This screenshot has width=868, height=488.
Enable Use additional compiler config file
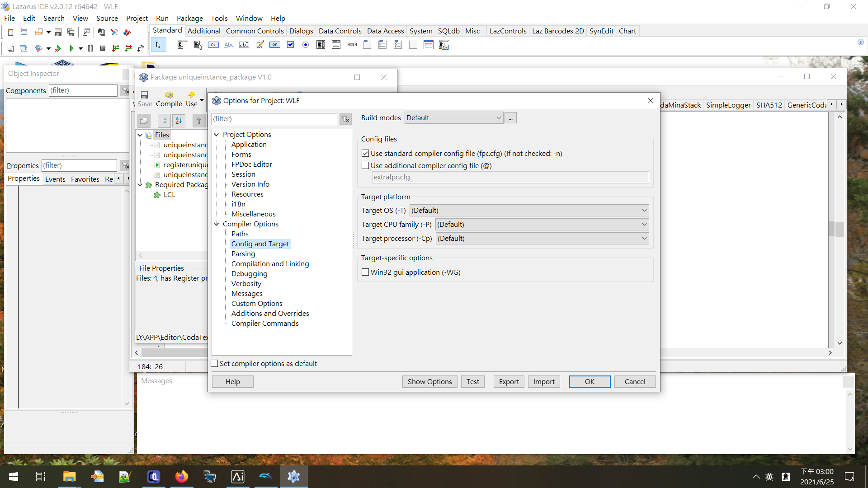coord(365,165)
